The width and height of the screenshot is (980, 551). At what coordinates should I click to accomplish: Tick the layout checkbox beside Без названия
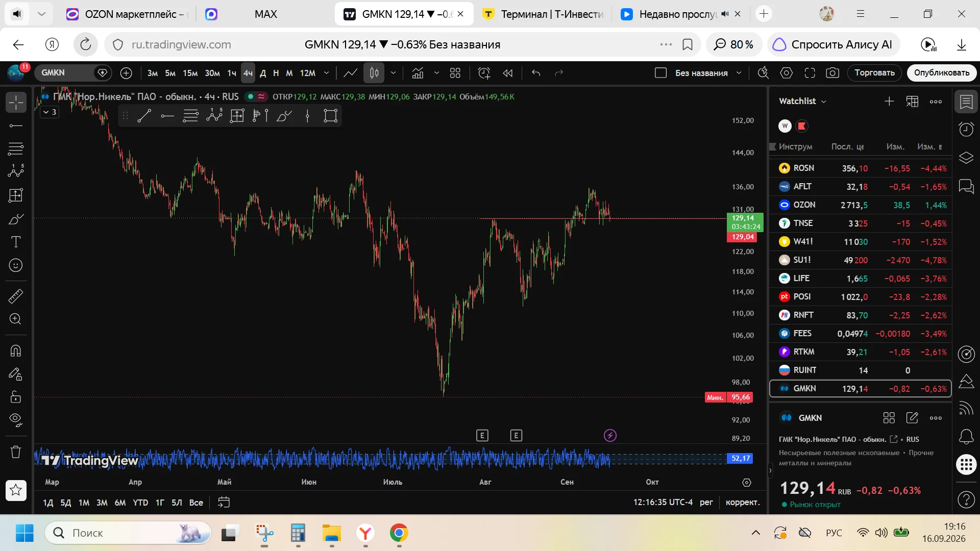[x=660, y=73]
